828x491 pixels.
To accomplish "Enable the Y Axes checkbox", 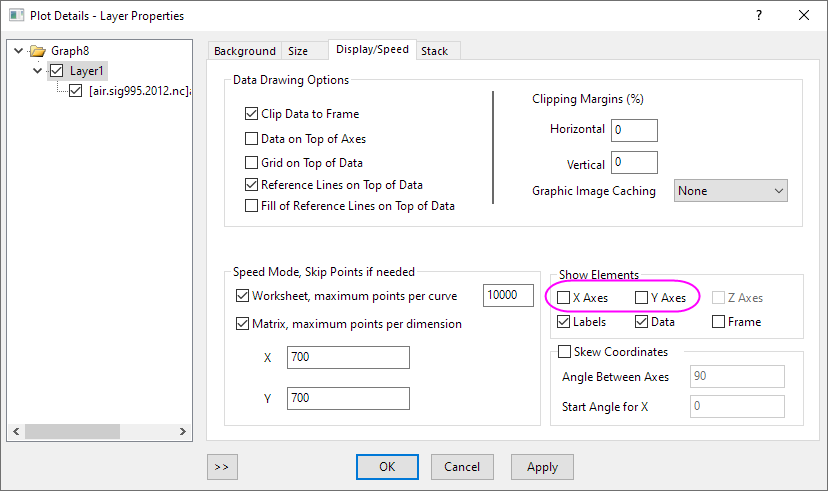I will point(642,298).
